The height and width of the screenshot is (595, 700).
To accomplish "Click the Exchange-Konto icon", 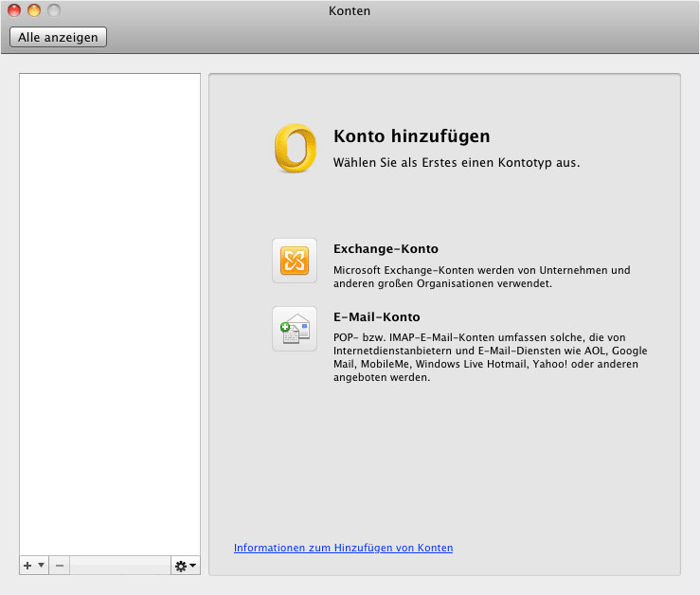I will (295, 261).
